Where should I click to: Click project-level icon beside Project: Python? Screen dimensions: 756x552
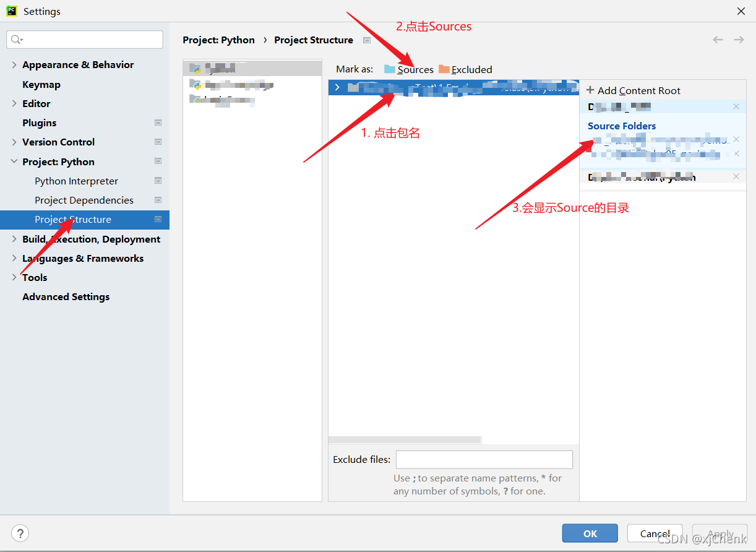tap(158, 162)
